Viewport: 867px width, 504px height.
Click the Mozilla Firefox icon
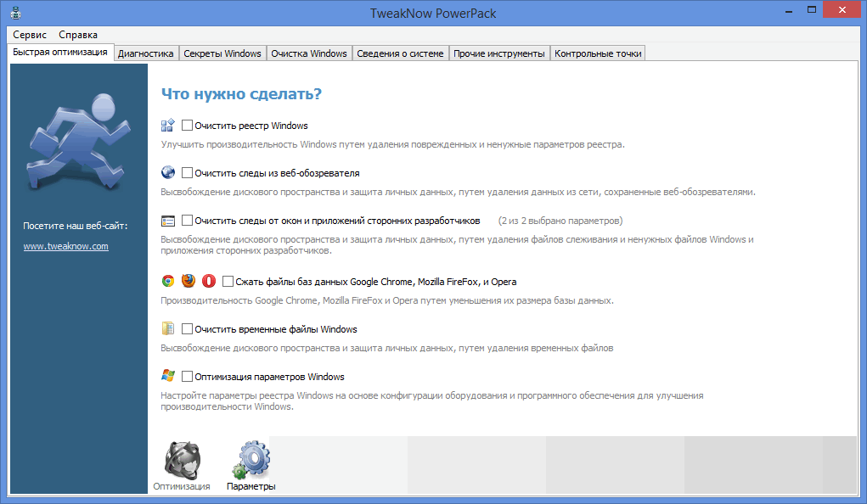click(x=188, y=281)
